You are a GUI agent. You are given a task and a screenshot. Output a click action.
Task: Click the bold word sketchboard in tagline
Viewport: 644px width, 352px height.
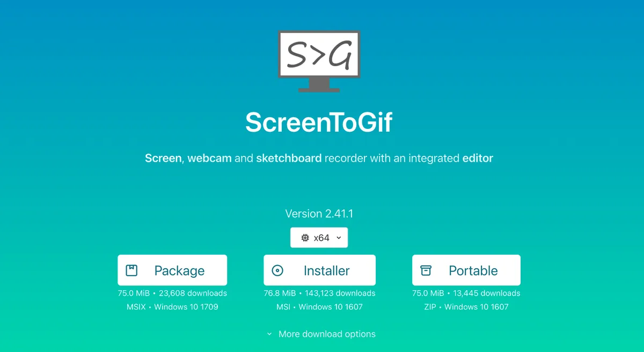[289, 158]
